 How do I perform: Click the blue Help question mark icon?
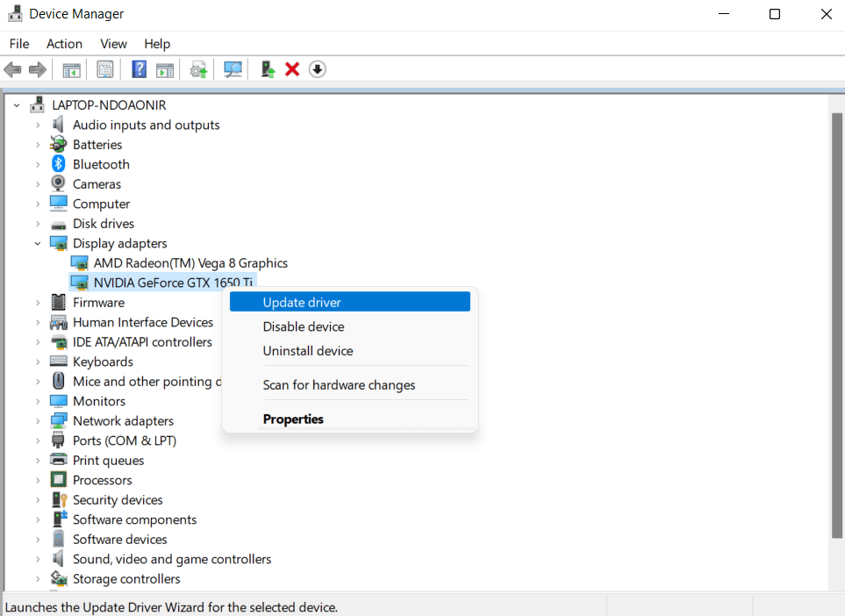pyautogui.click(x=139, y=69)
